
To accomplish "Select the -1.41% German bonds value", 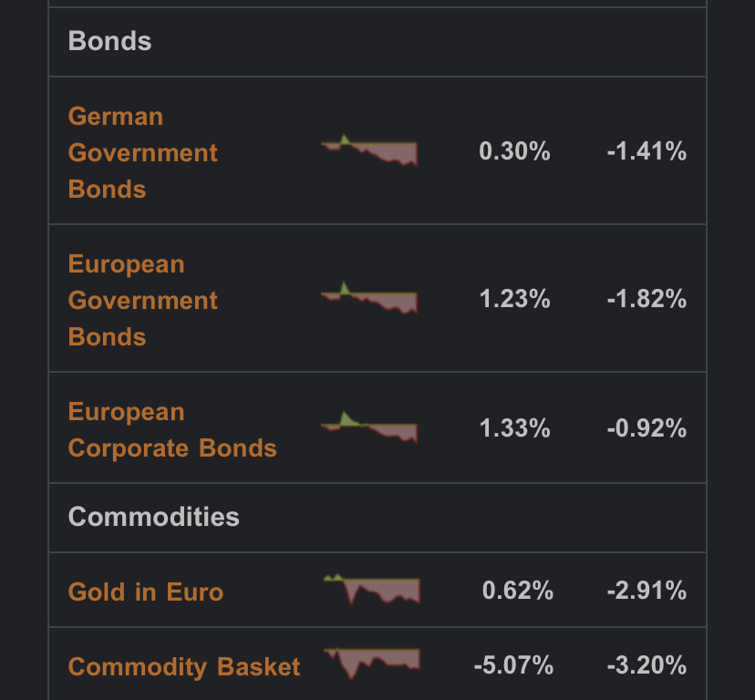I will click(646, 151).
